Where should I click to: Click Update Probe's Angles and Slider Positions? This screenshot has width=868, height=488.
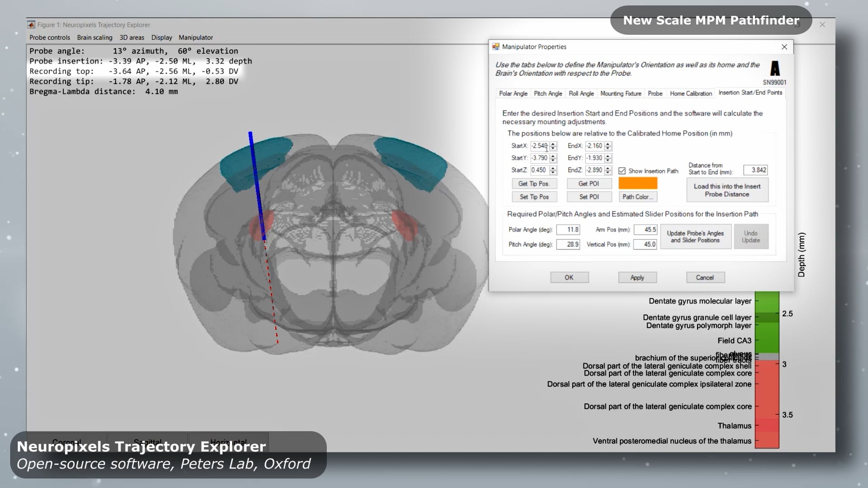click(x=696, y=236)
